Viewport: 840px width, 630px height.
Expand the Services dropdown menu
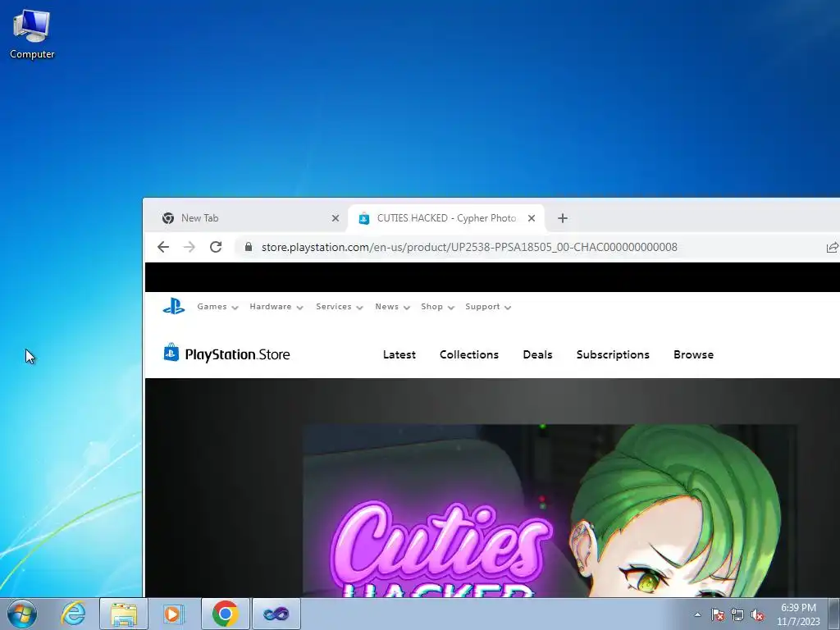pos(340,307)
